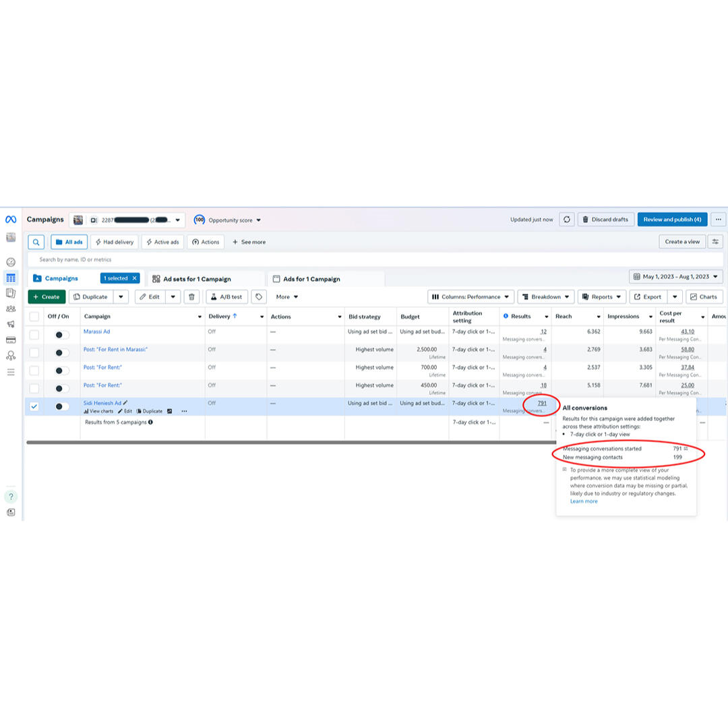
Task: Click the Learn more link in tooltip
Action: 584,501
